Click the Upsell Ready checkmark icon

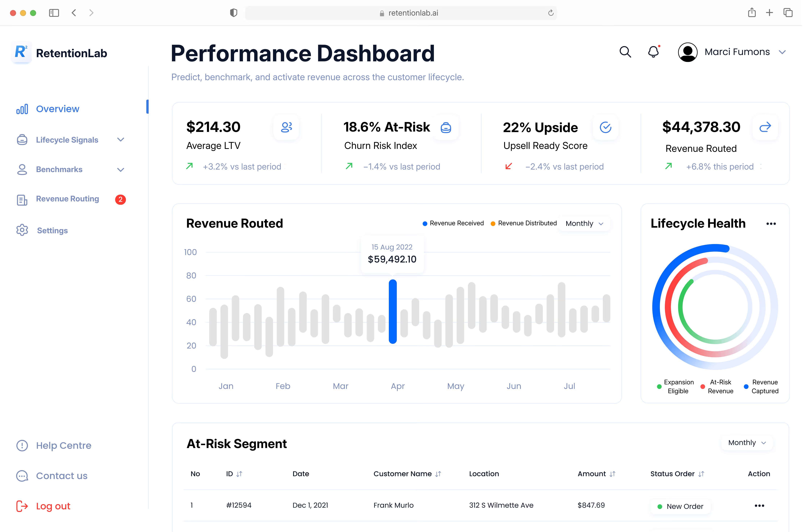(x=606, y=128)
